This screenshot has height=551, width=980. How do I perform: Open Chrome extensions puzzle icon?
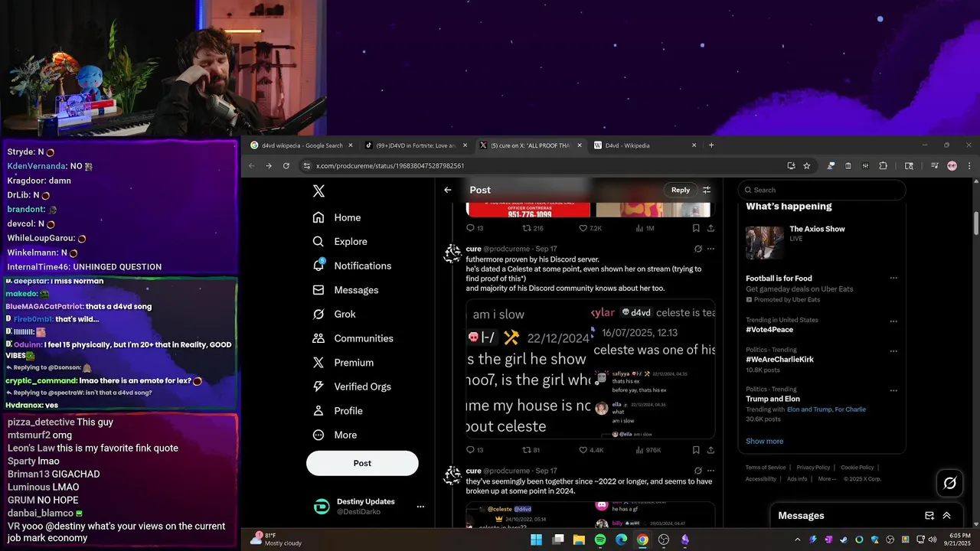(x=883, y=165)
